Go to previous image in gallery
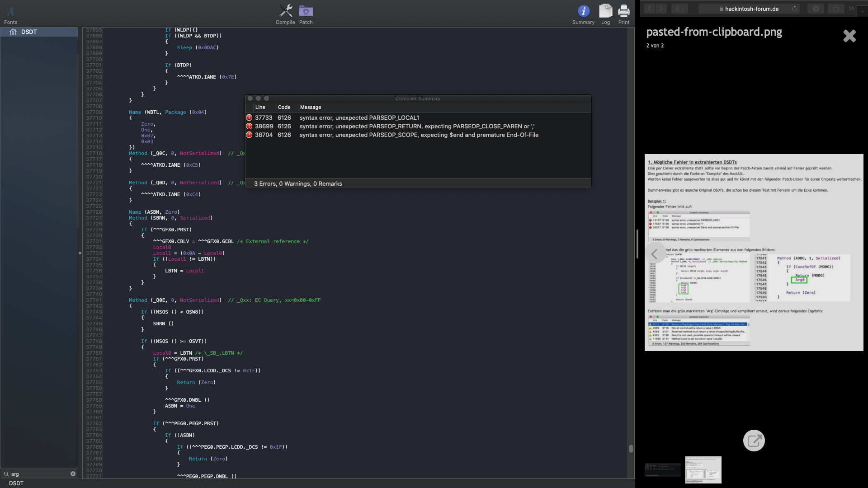The height and width of the screenshot is (488, 868). [655, 254]
